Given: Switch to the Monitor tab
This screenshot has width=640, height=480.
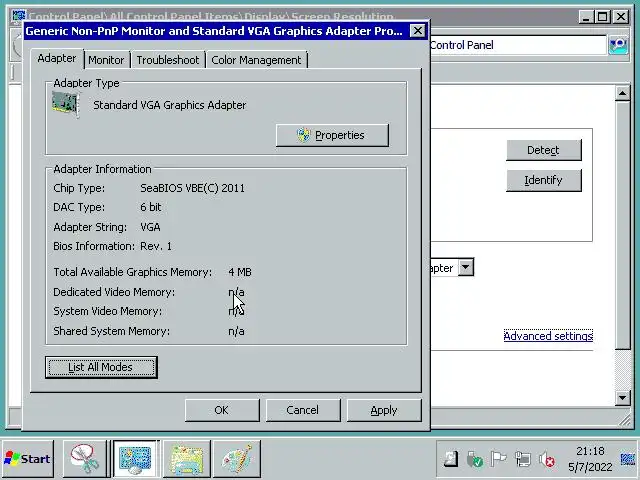Looking at the screenshot, I should coord(106,60).
